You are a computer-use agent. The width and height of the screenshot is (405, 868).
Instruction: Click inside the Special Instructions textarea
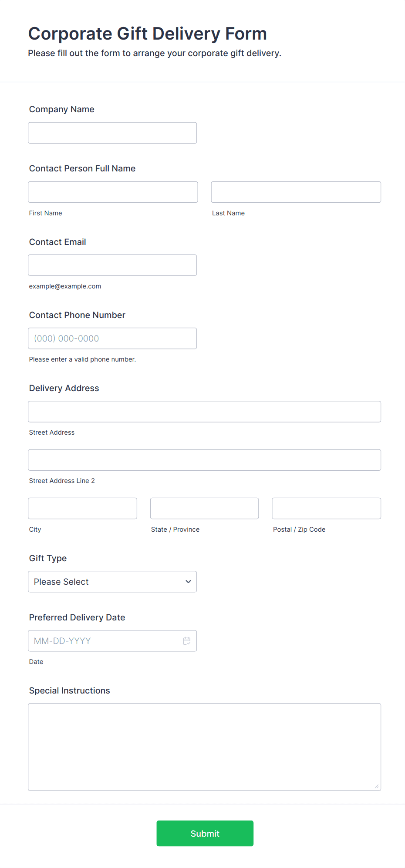click(204, 747)
